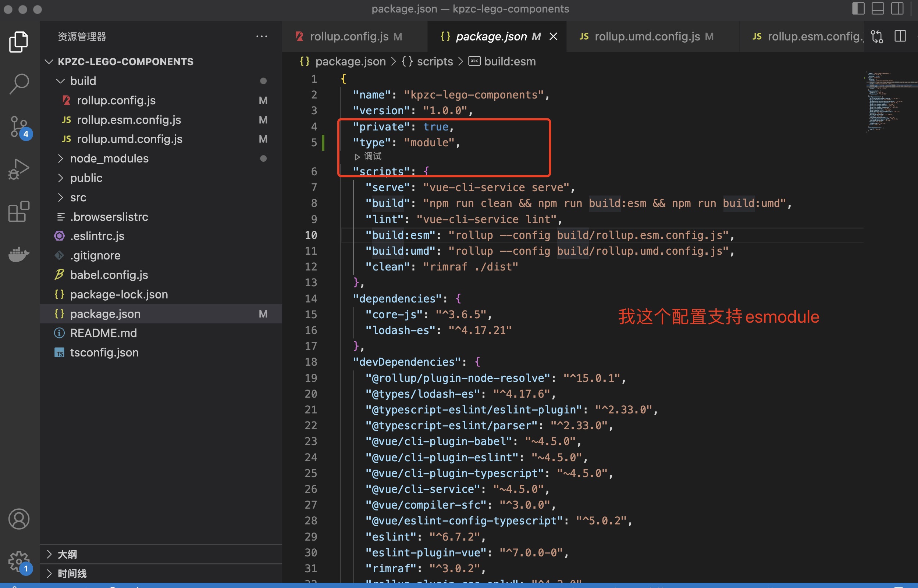The height and width of the screenshot is (588, 918).
Task: Open the .gitignore file
Action: (161, 255)
